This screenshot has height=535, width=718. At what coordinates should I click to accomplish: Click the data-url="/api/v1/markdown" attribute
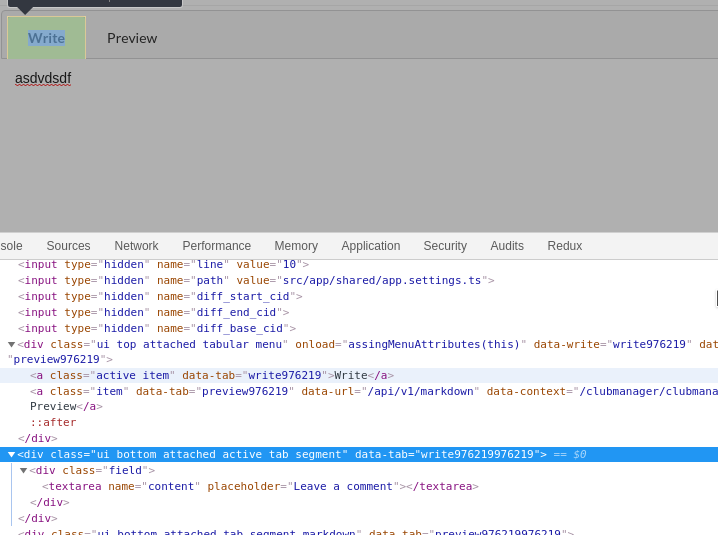(x=390, y=392)
